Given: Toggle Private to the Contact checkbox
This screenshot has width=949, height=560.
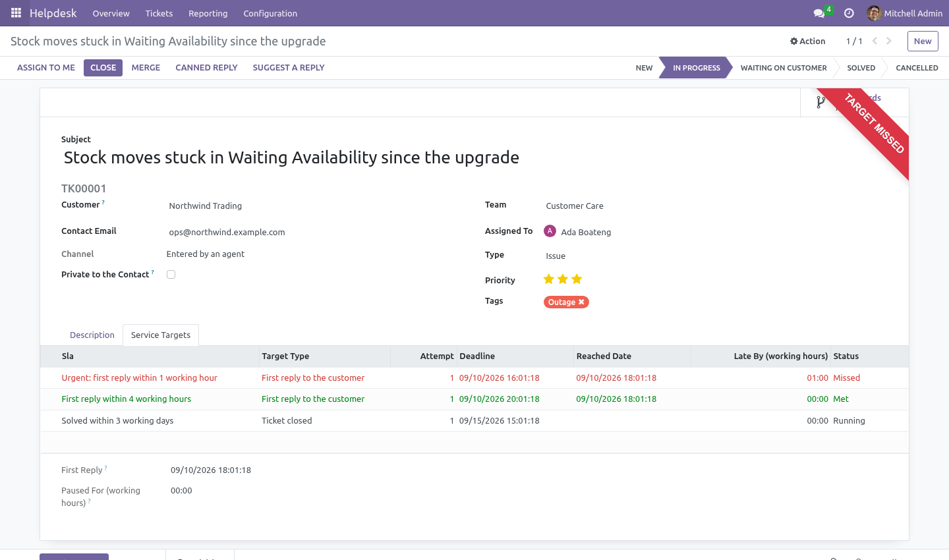Looking at the screenshot, I should 171,275.
